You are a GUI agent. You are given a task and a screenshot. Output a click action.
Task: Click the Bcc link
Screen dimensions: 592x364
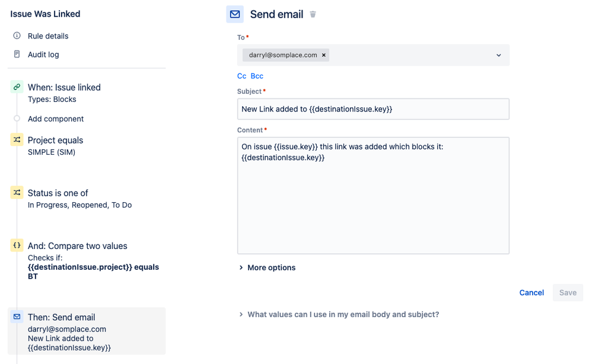click(x=257, y=76)
